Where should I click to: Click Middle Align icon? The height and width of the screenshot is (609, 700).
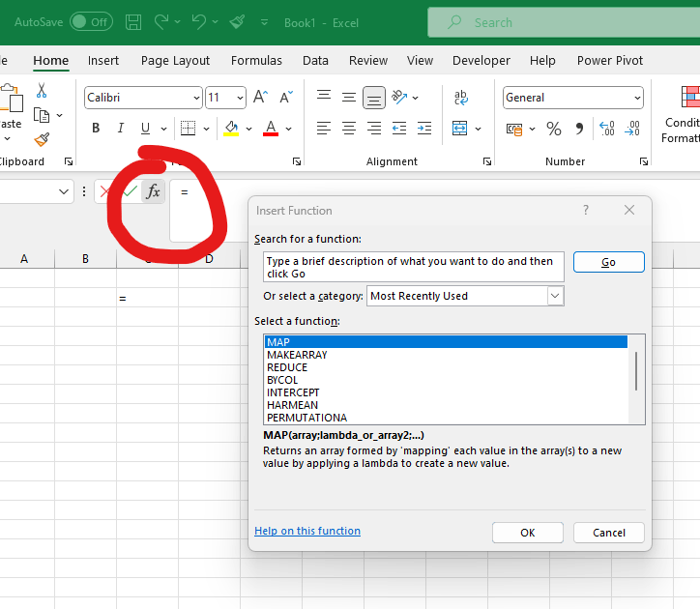coord(349,97)
